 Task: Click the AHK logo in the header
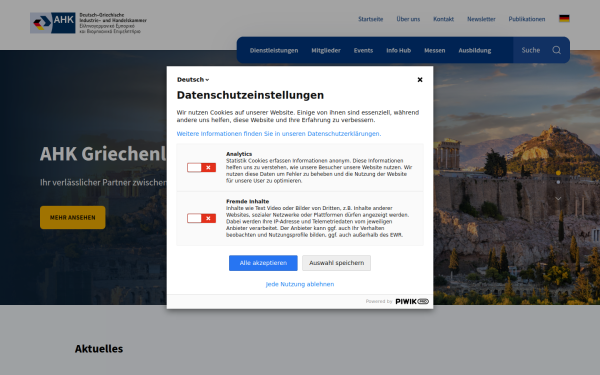88,23
